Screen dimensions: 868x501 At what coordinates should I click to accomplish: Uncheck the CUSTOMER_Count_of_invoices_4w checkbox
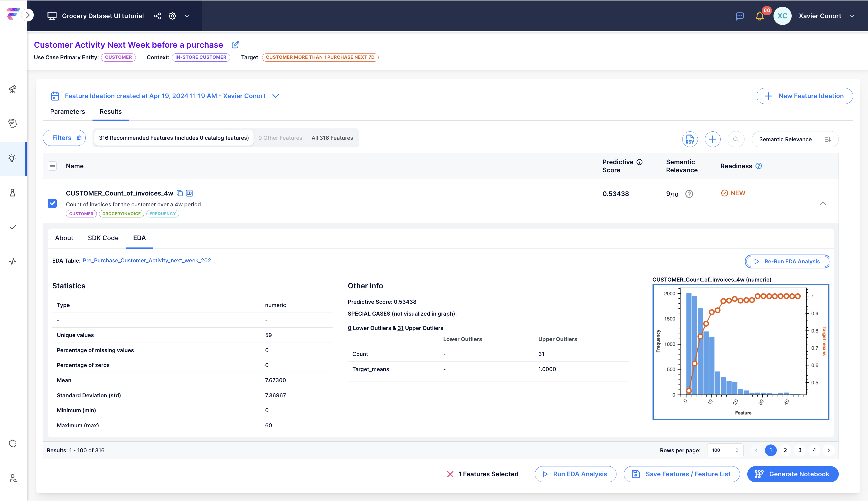(52, 203)
